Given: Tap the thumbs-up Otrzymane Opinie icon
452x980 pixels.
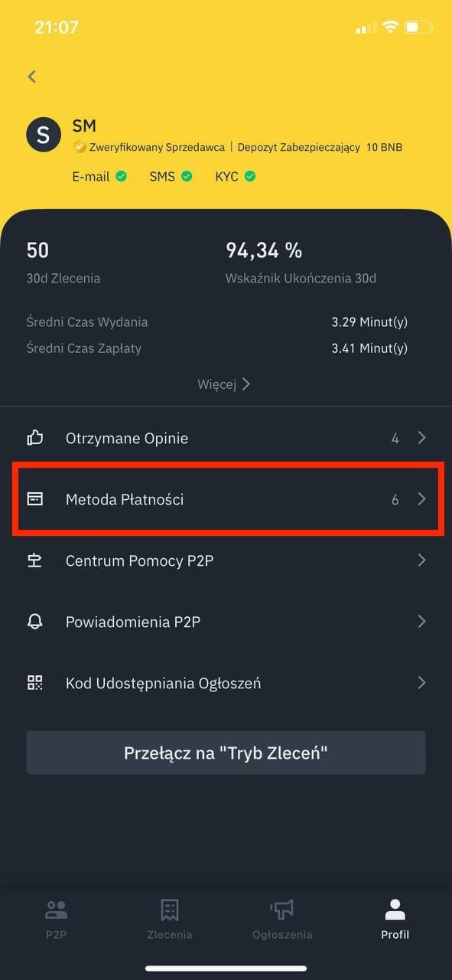Looking at the screenshot, I should coord(35,438).
